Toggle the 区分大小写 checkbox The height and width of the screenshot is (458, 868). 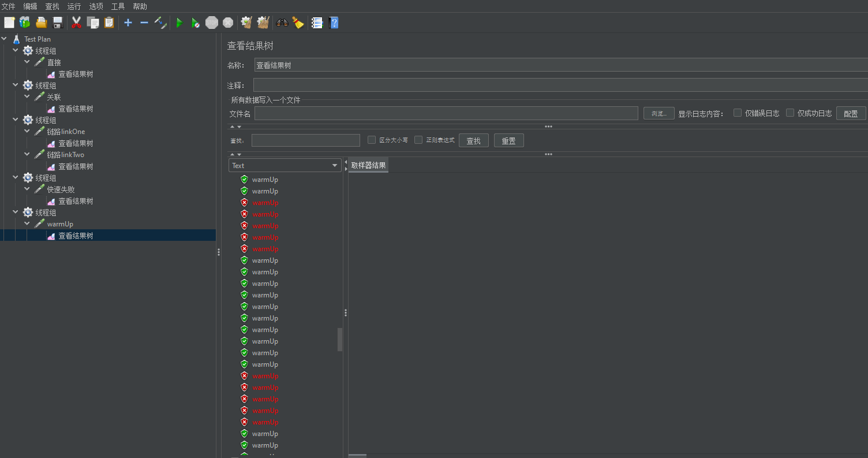(x=372, y=140)
